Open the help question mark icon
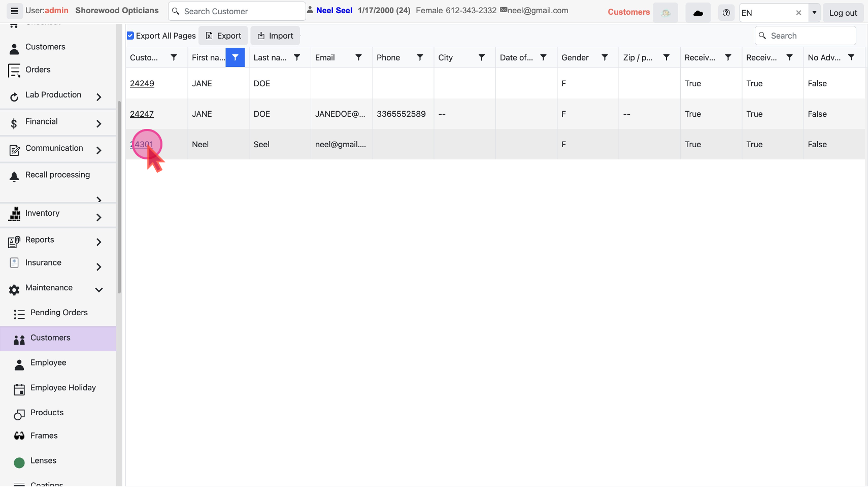This screenshot has width=868, height=498. pyautogui.click(x=726, y=13)
